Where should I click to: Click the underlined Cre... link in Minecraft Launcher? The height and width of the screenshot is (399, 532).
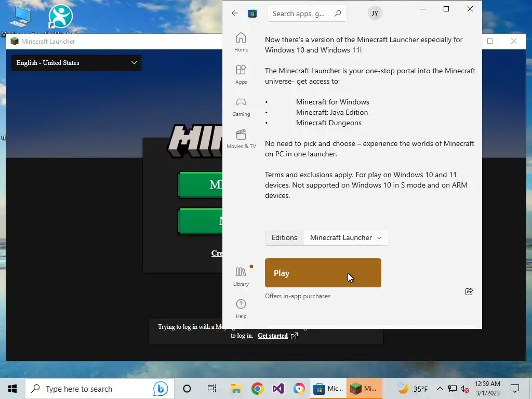point(217,253)
